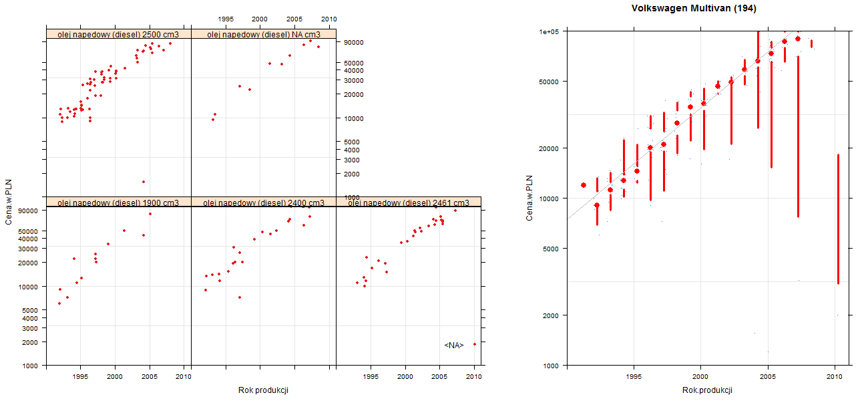
Task: Select the "2000" y-axis tick of the Multivan chart
Action: pos(552,315)
